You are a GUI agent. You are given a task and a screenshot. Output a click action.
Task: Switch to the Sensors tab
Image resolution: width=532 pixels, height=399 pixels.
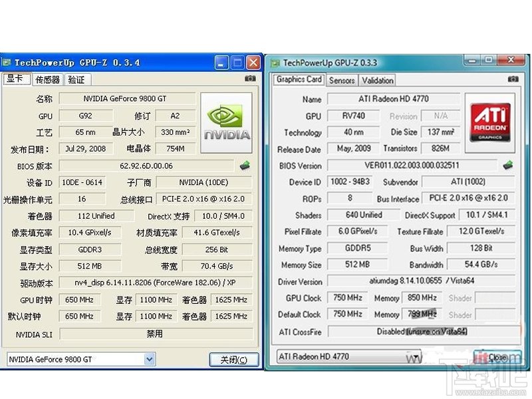tap(341, 80)
